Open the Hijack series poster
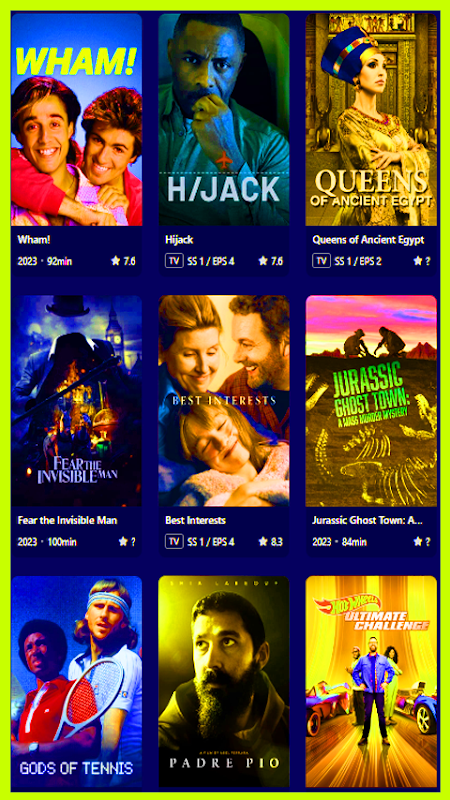 [x=224, y=119]
